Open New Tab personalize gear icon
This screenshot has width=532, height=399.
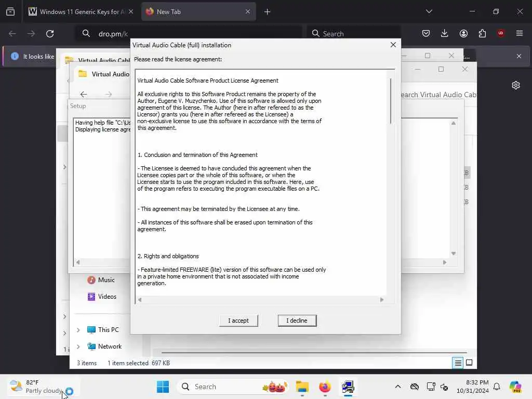pos(516,85)
